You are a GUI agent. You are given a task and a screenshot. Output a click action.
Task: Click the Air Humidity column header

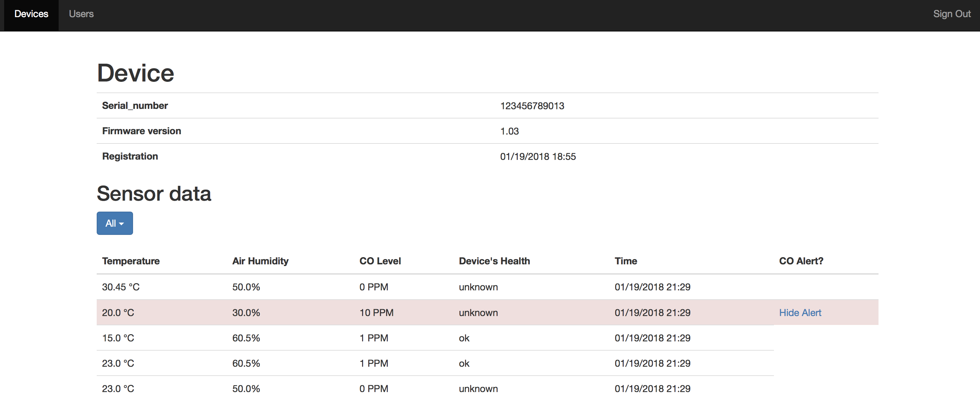[260, 261]
